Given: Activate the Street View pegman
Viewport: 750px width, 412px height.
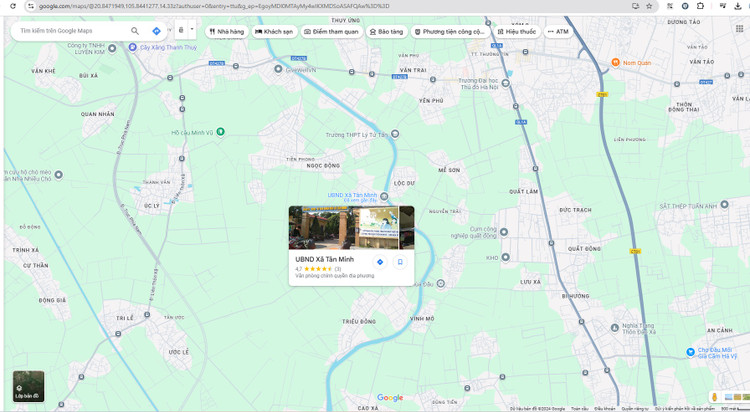Looking at the screenshot, I should (715, 397).
